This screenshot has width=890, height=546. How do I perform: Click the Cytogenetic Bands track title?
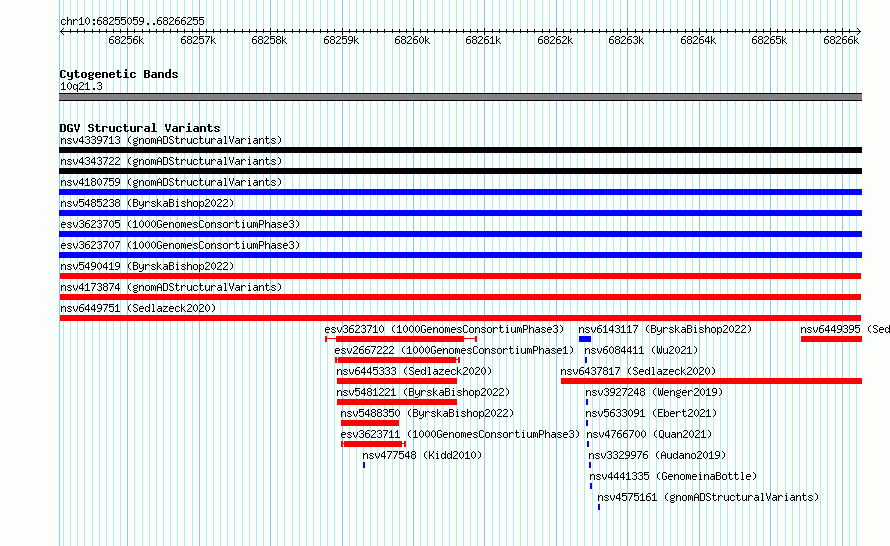click(x=119, y=74)
